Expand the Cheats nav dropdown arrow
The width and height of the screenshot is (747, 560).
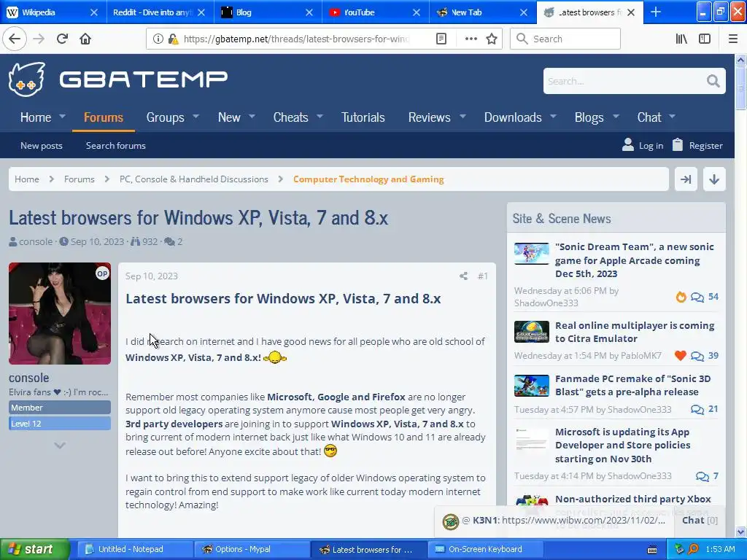pos(320,116)
